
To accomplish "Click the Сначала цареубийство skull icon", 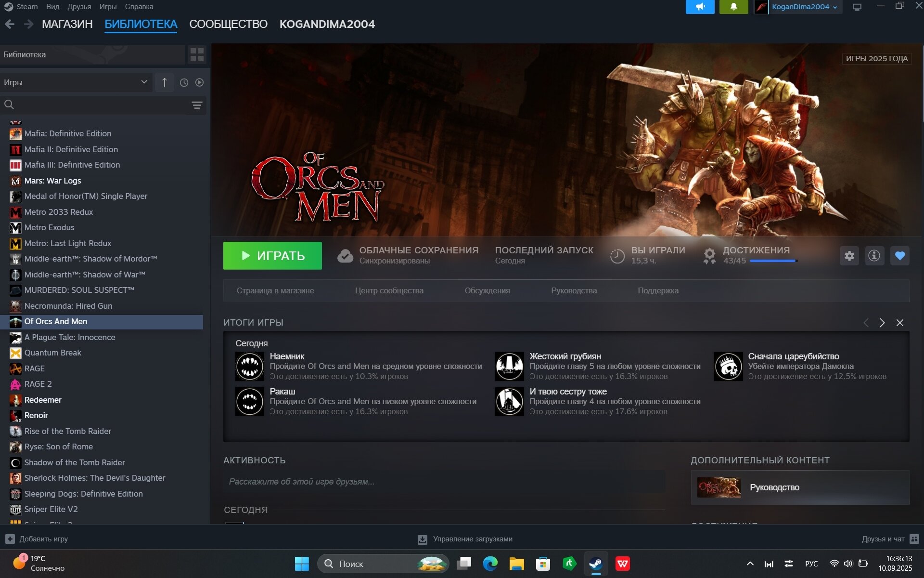I will pyautogui.click(x=728, y=367).
